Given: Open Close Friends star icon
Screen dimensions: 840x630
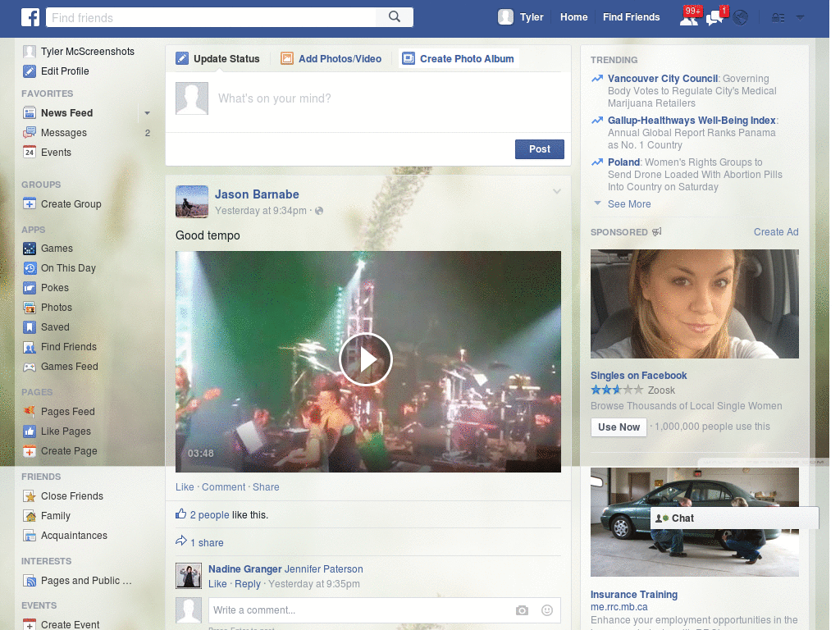Looking at the screenshot, I should pyautogui.click(x=30, y=496).
